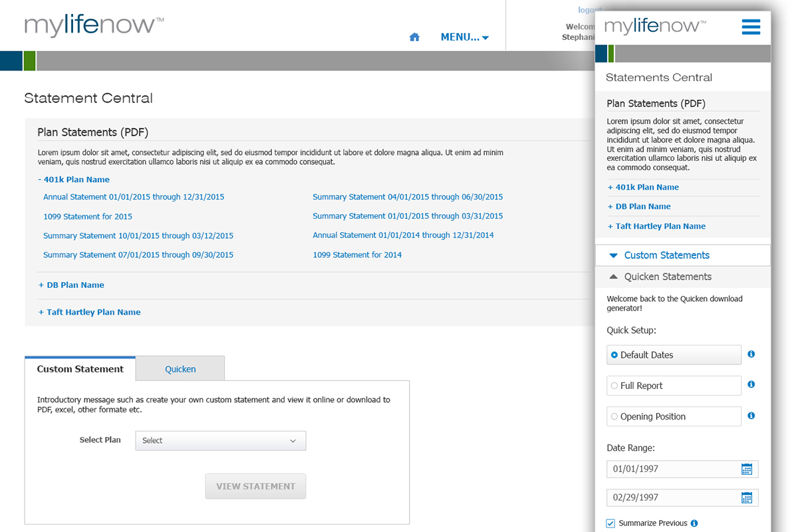
Task: Click info icon next to Default Dates
Action: coord(751,354)
